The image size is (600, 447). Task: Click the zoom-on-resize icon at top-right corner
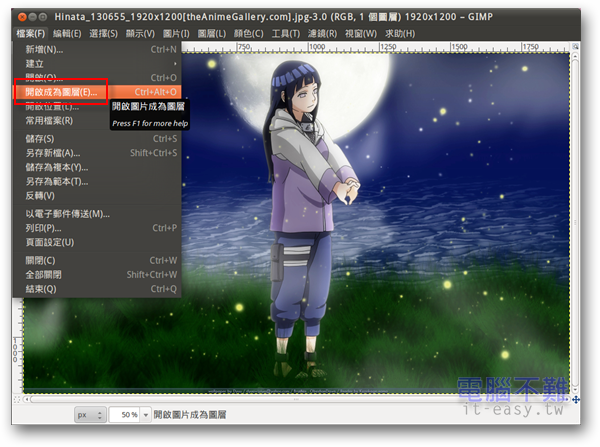pyautogui.click(x=577, y=47)
